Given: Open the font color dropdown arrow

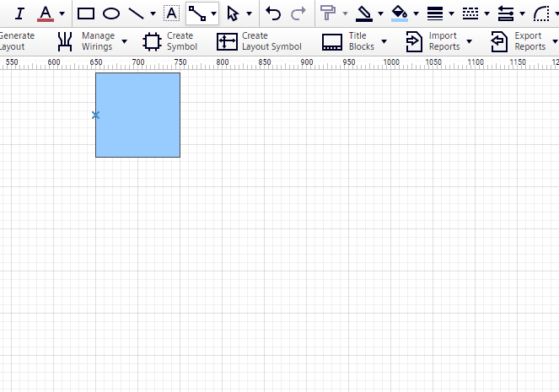Looking at the screenshot, I should 62,13.
